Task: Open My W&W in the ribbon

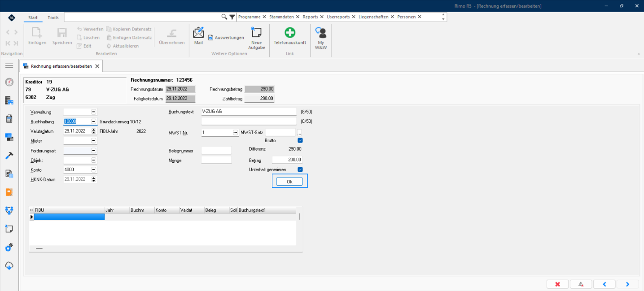Action: [321, 38]
